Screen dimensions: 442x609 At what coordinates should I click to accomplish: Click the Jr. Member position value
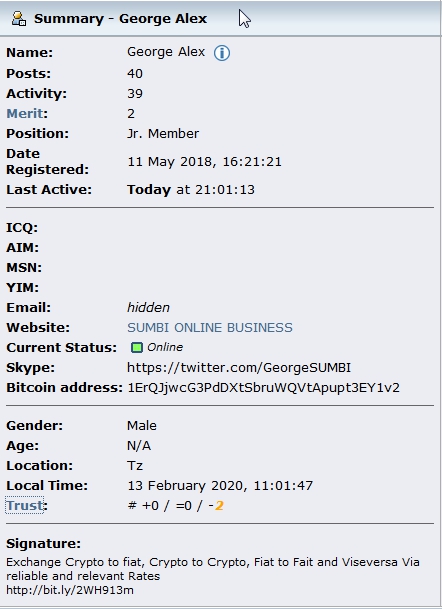point(163,134)
